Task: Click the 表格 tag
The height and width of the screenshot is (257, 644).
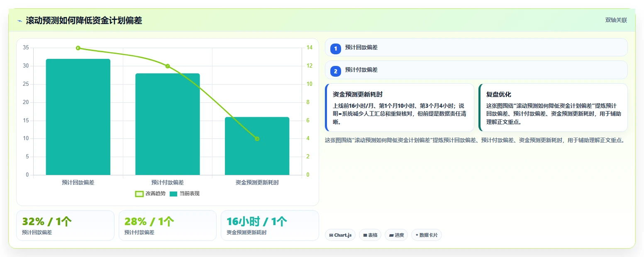Action: click(x=370, y=235)
